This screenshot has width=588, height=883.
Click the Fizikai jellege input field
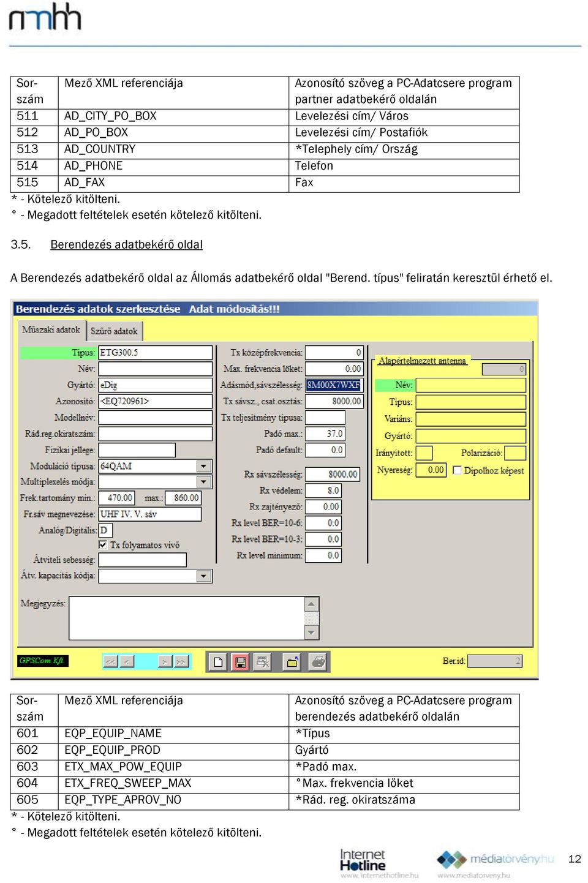click(x=137, y=450)
